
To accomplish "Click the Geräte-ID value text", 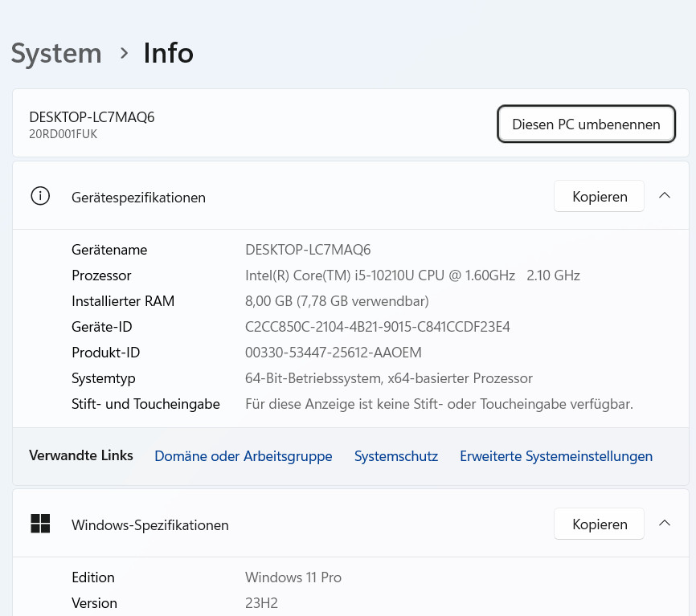I will coord(377,327).
